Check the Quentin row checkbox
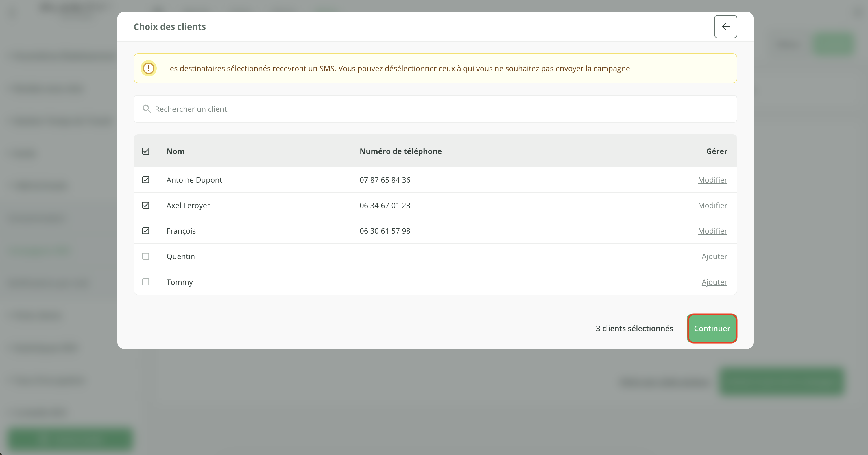868x455 pixels. click(145, 256)
